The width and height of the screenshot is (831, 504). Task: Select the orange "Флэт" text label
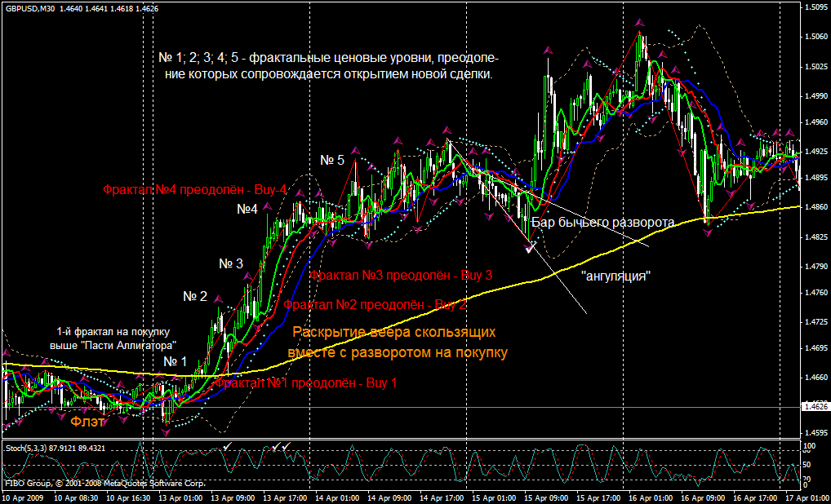(x=86, y=422)
